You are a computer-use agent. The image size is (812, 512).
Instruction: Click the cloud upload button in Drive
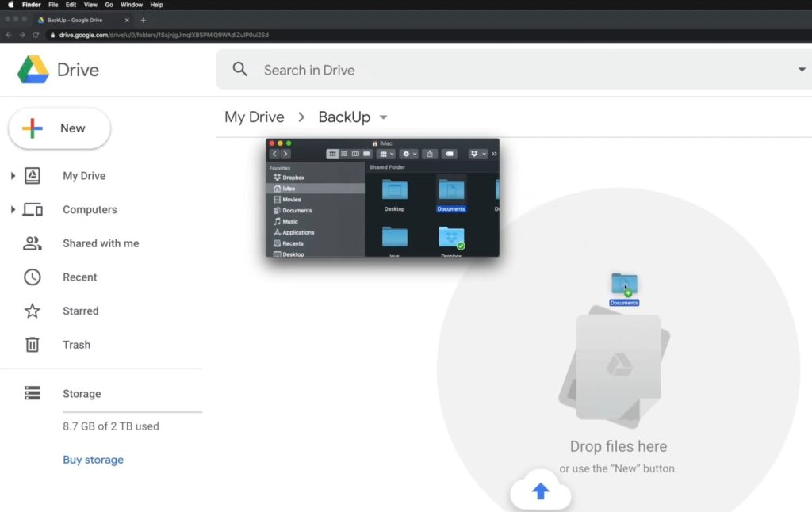point(541,491)
